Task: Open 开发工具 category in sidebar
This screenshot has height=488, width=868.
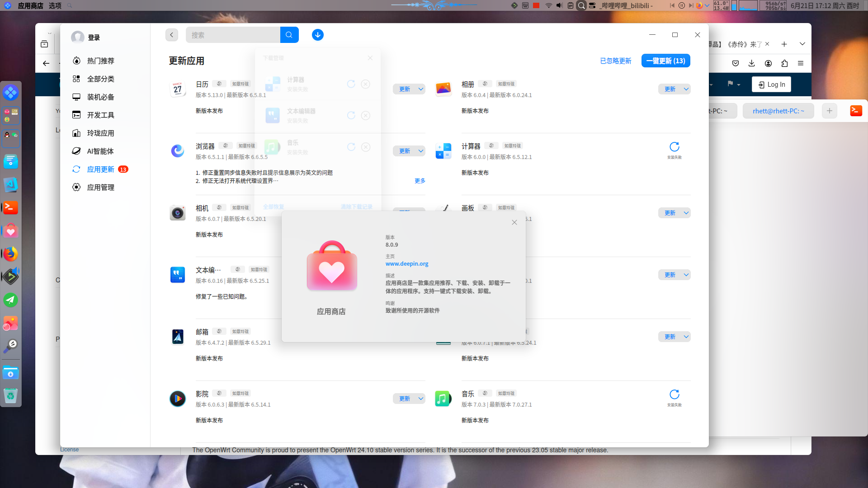Action: click(100, 115)
